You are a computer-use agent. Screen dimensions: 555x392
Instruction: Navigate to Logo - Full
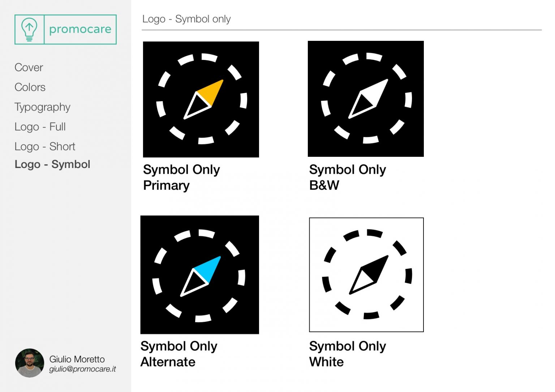tap(40, 127)
